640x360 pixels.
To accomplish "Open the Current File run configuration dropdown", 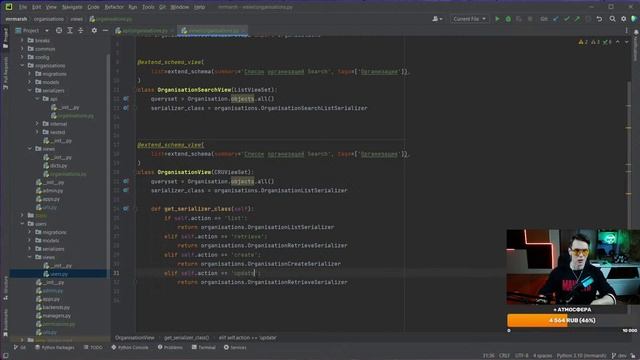I will point(469,19).
